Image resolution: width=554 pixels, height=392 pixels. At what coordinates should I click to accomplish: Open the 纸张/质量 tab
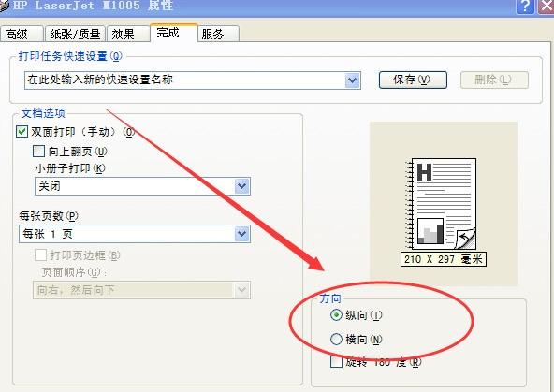pos(75,34)
